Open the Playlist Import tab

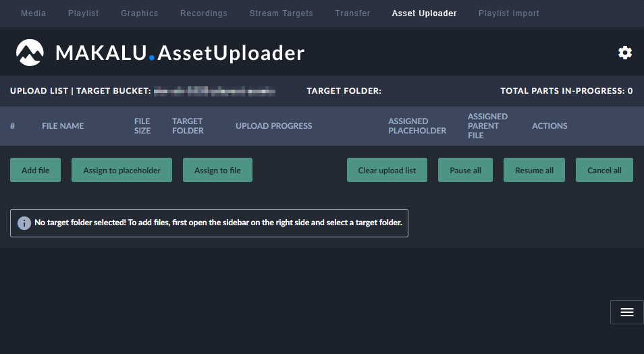pos(509,13)
